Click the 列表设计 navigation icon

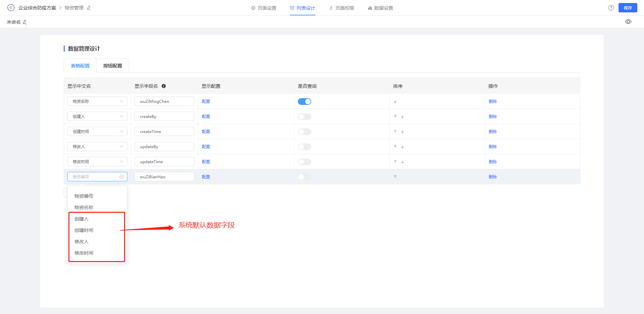coord(291,8)
